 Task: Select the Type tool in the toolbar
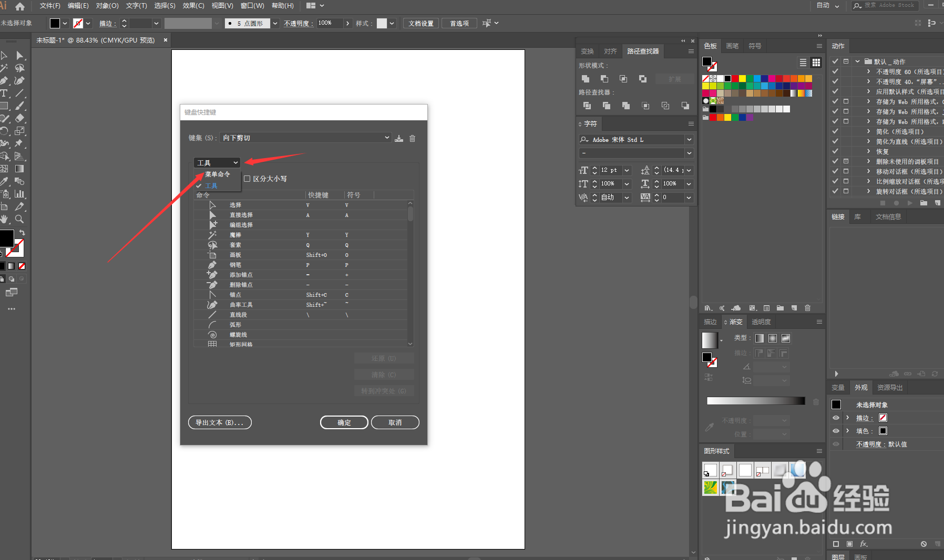4,93
